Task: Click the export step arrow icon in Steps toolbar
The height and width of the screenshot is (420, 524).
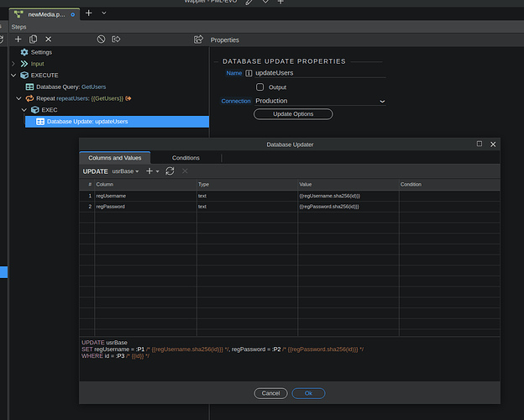Action: pos(116,39)
